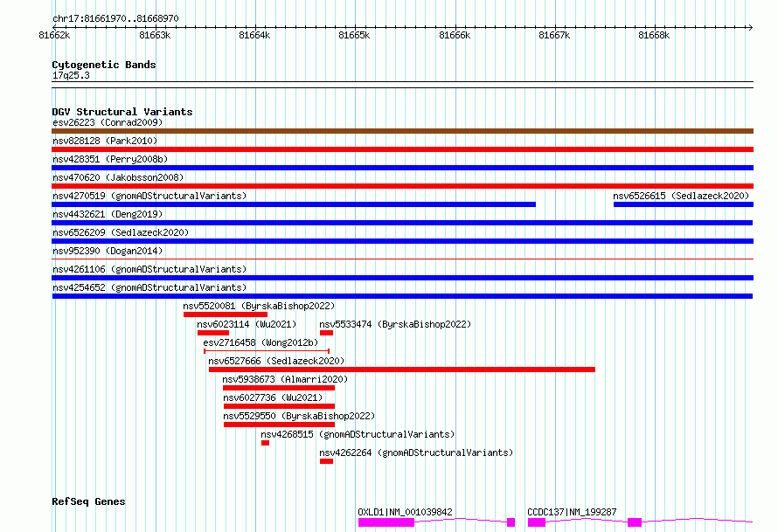Open nsv5520081 (ByrskaBishop2022) label
Image resolution: width=778 pixels, height=532 pixels.
pos(259,306)
